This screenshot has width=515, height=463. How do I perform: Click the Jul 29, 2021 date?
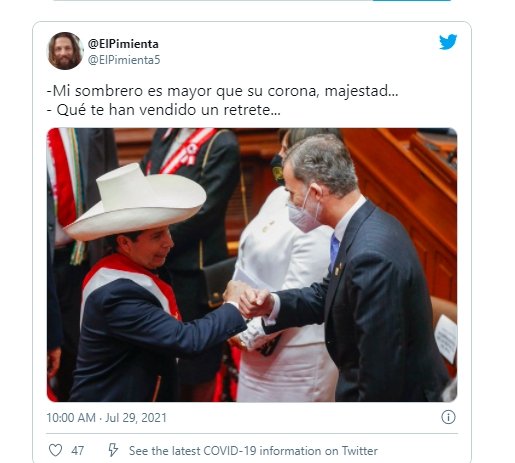[136, 418]
